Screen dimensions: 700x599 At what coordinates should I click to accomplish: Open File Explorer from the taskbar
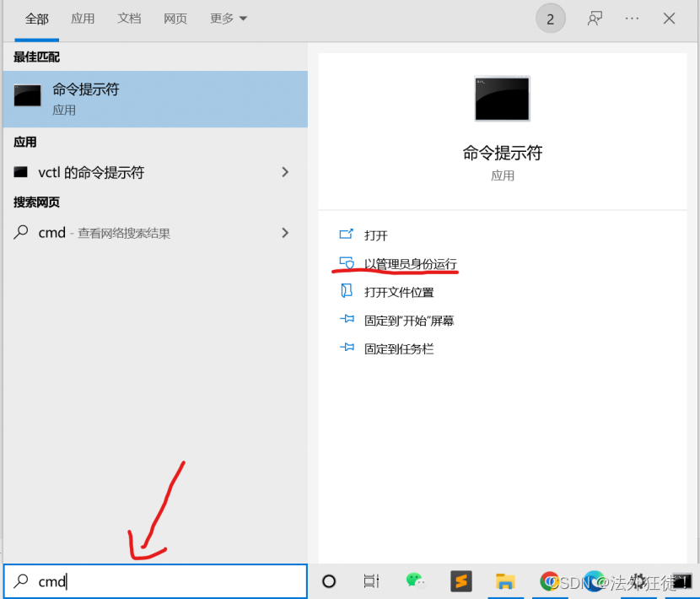[x=506, y=581]
